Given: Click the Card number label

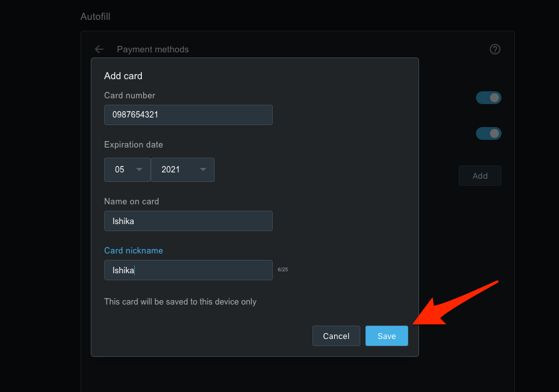Looking at the screenshot, I should [x=130, y=95].
